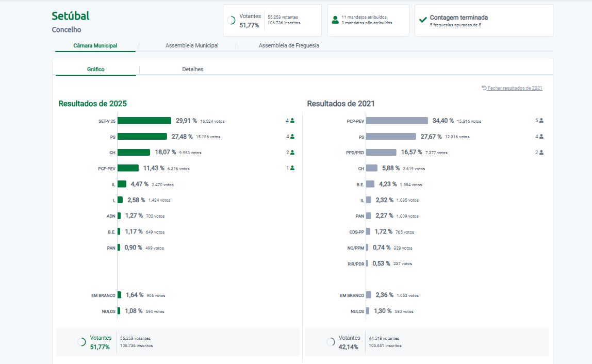Click the PPD/PSD 2021 mandates person icon
592x364 pixels.
541,153
